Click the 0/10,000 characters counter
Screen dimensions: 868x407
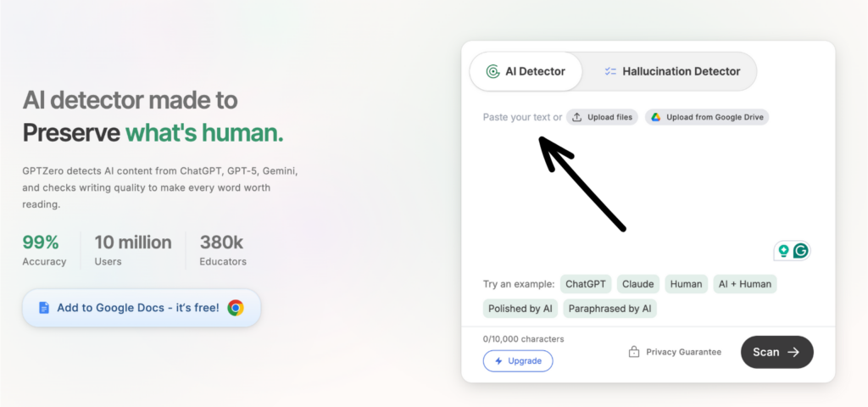(x=523, y=339)
